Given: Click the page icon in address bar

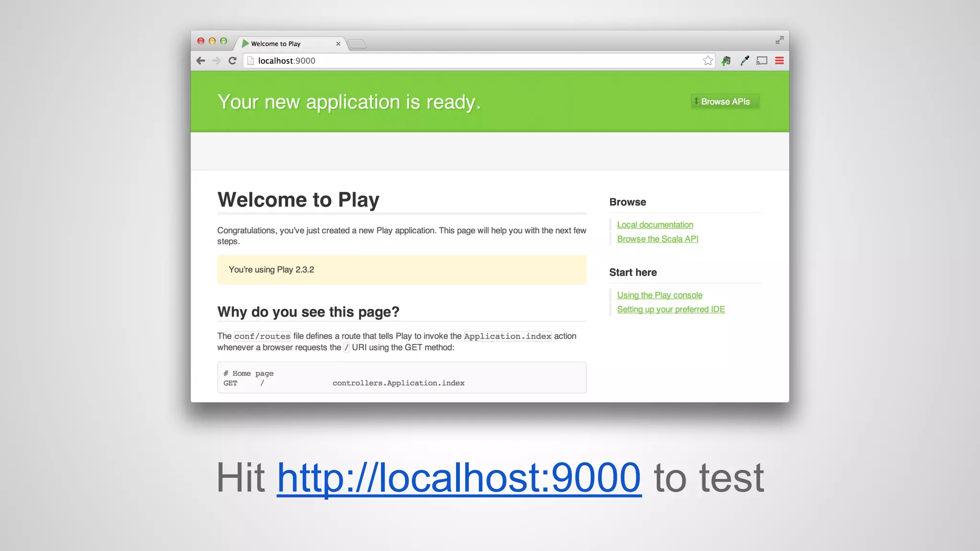Looking at the screenshot, I should pyautogui.click(x=250, y=61).
